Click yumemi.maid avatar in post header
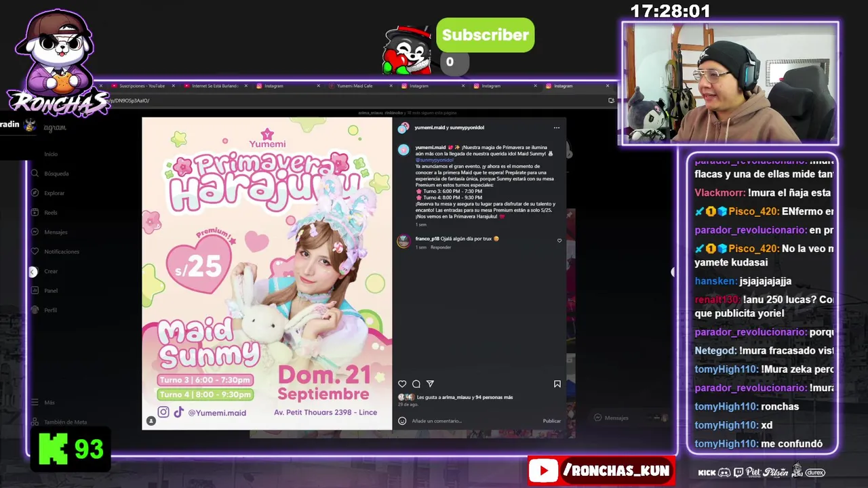 tap(403, 128)
